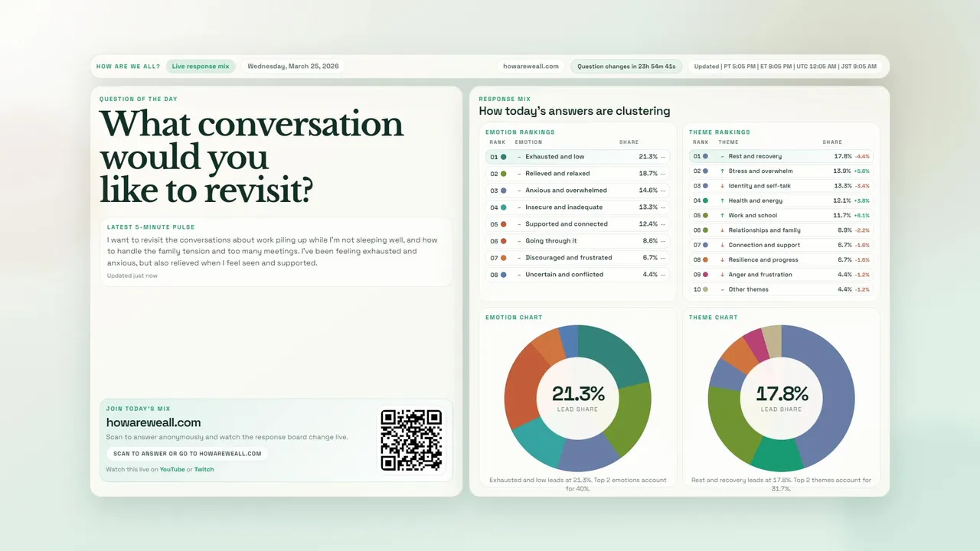Select the Going through it ranking row
This screenshot has width=980, height=551.
pos(578,241)
